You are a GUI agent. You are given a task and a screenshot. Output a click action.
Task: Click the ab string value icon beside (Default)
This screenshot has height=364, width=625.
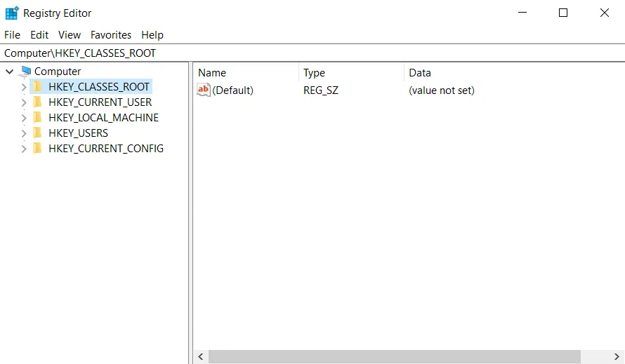tap(203, 90)
